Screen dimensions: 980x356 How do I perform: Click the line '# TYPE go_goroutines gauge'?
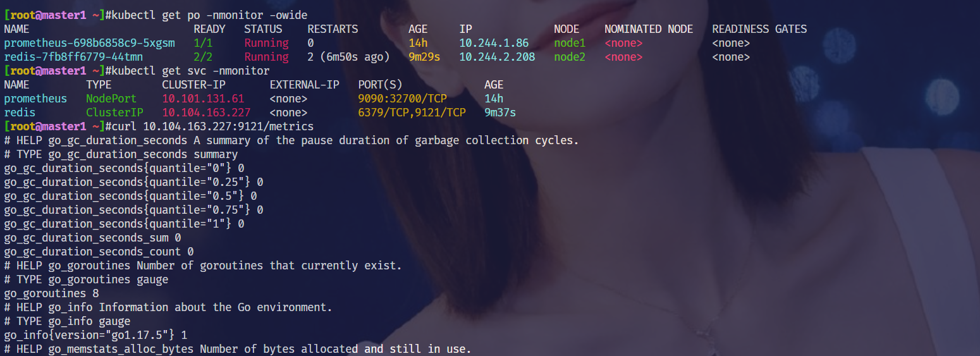(x=86, y=279)
